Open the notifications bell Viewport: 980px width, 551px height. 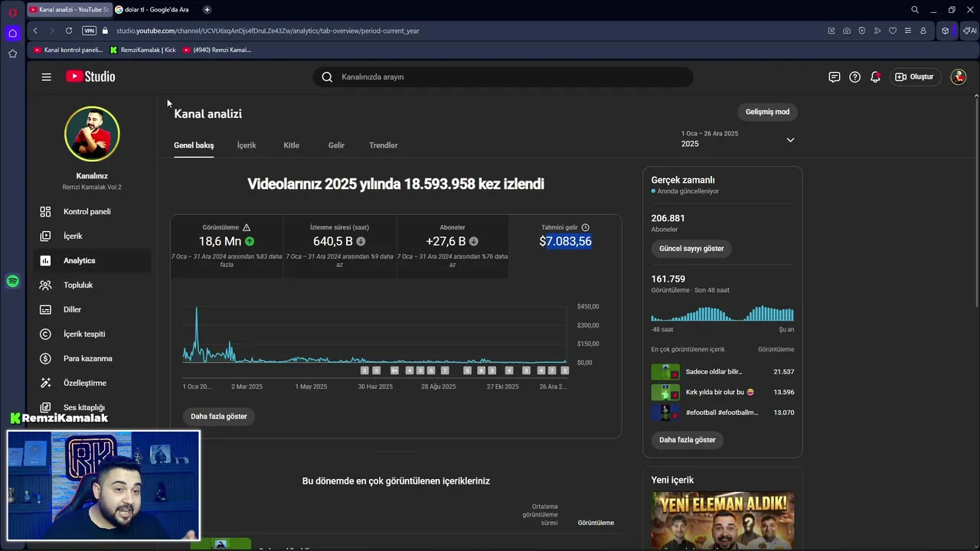[875, 77]
